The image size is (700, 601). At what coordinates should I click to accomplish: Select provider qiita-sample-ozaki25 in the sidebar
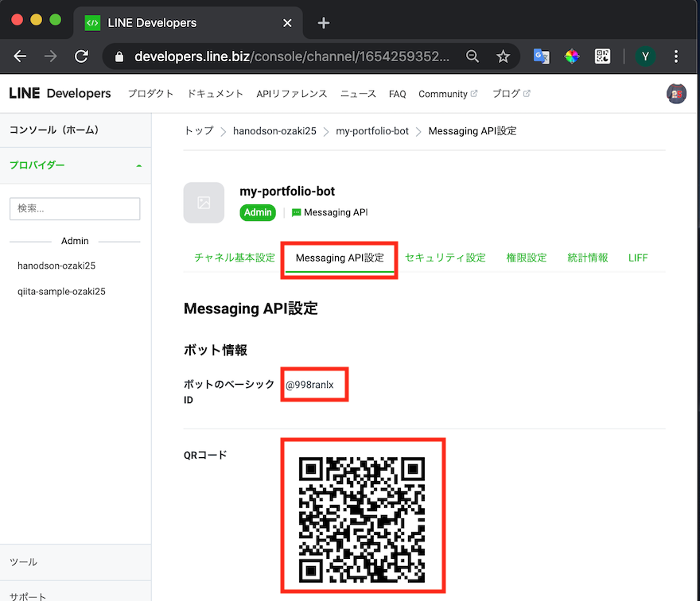61,291
